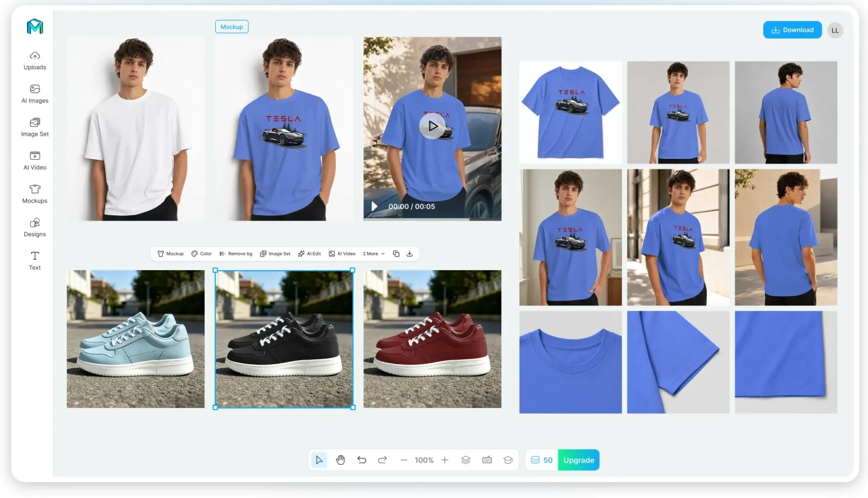
Task: Open the hem close-up thumbnail
Action: (786, 362)
